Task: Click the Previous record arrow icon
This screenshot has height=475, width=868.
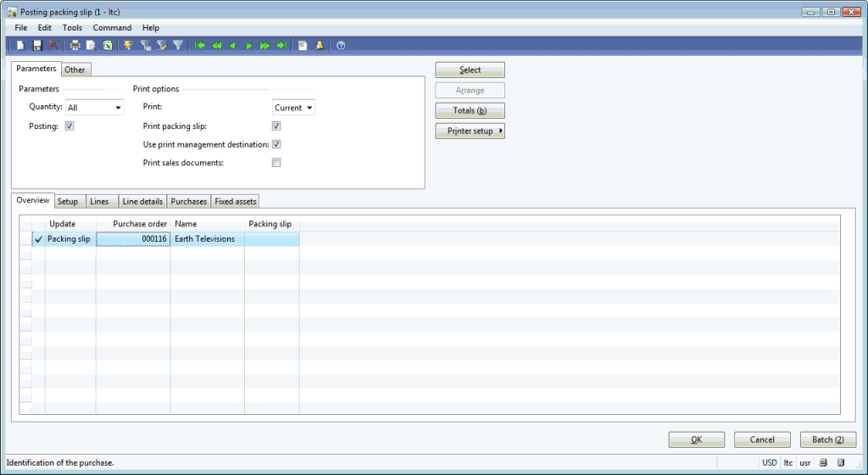Action: pos(232,46)
